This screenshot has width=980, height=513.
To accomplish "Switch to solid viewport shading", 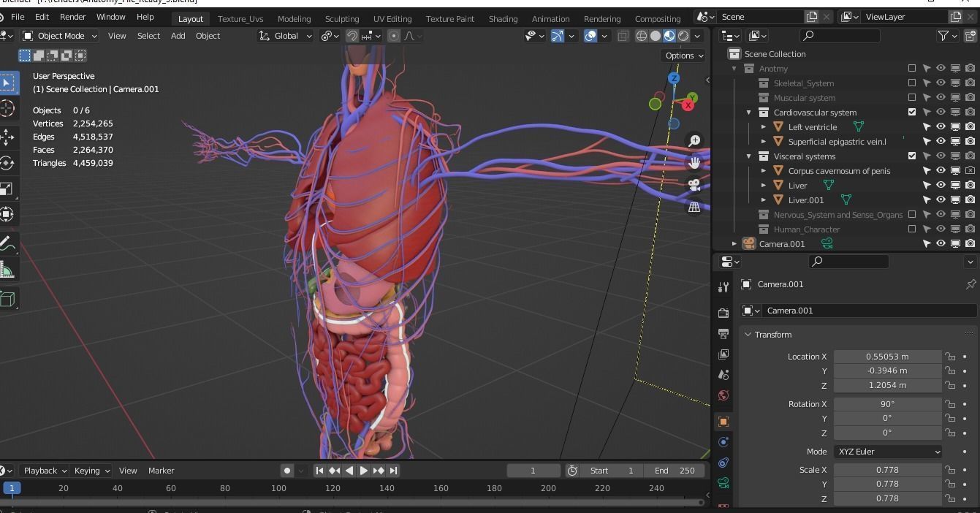I will pyautogui.click(x=656, y=36).
